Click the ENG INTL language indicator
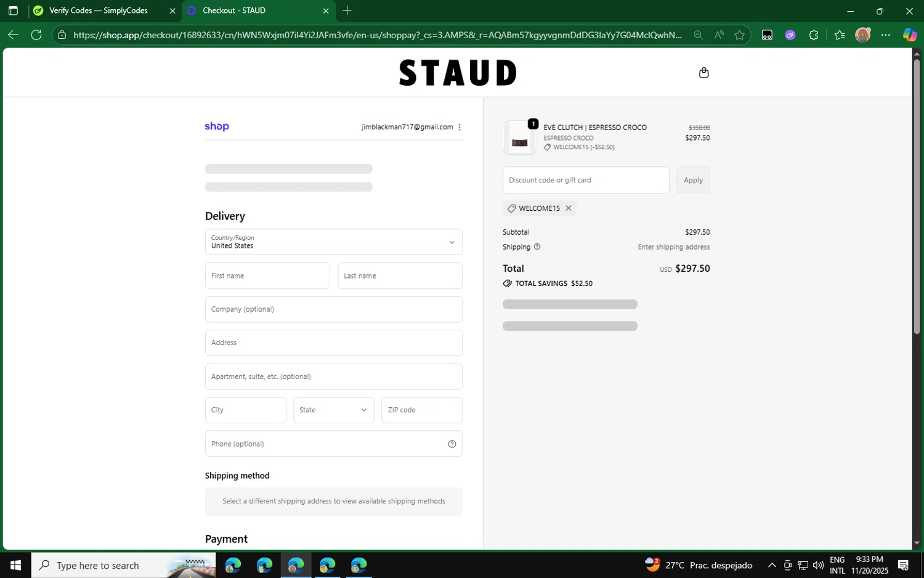 (837, 565)
